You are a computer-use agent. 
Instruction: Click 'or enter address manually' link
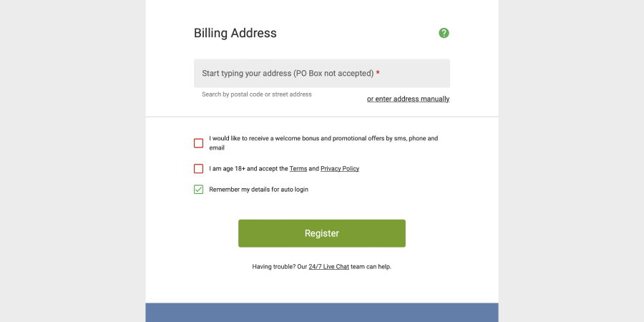coord(409,99)
